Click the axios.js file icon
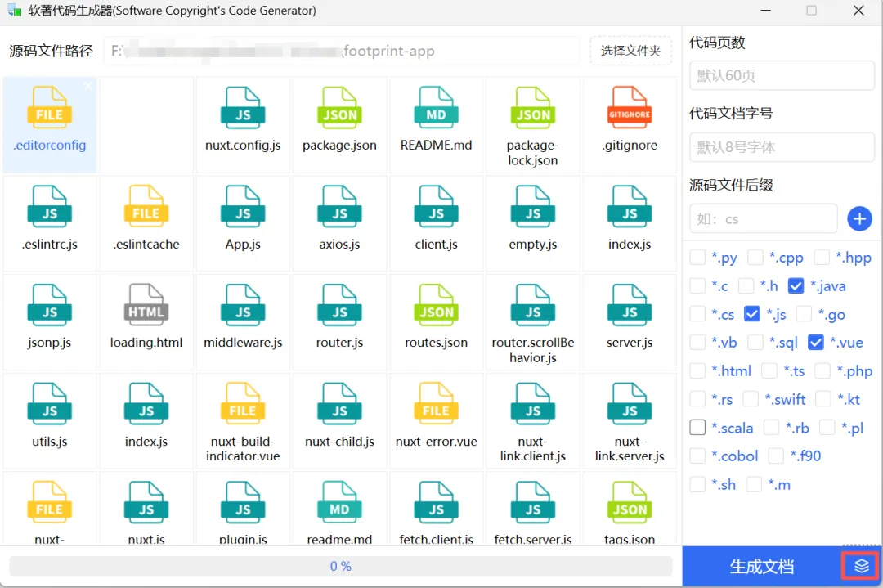 coord(339,207)
